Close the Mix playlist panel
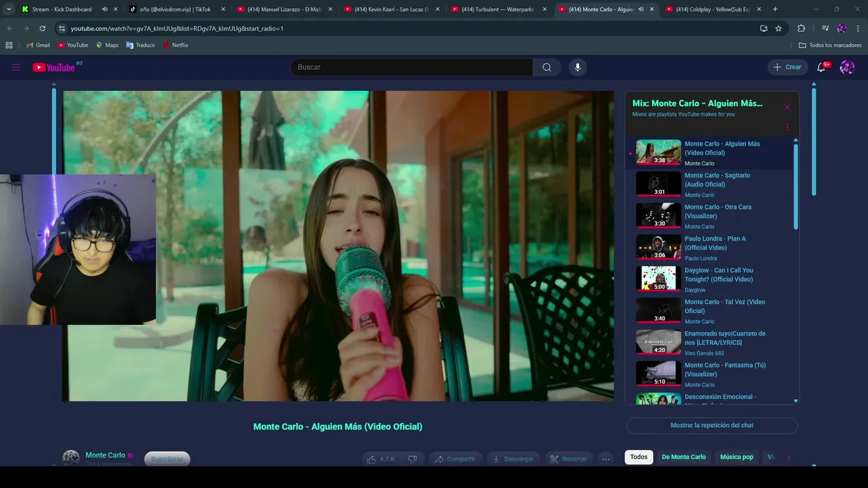 click(787, 108)
